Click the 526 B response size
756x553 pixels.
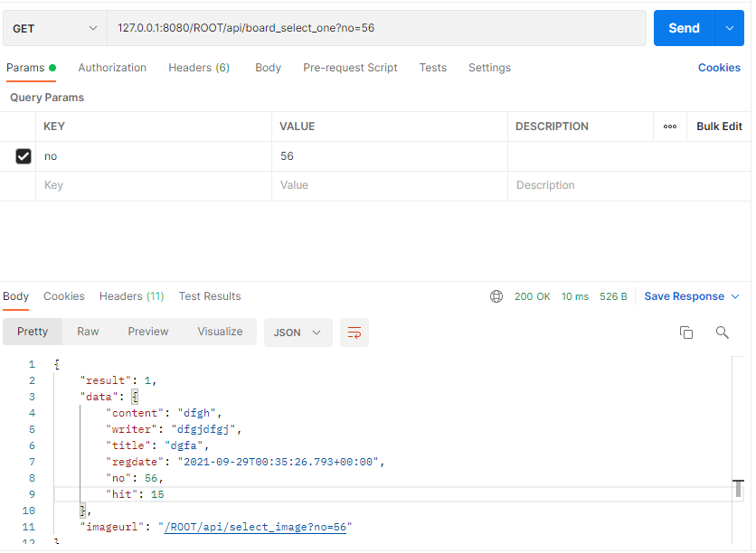point(613,296)
